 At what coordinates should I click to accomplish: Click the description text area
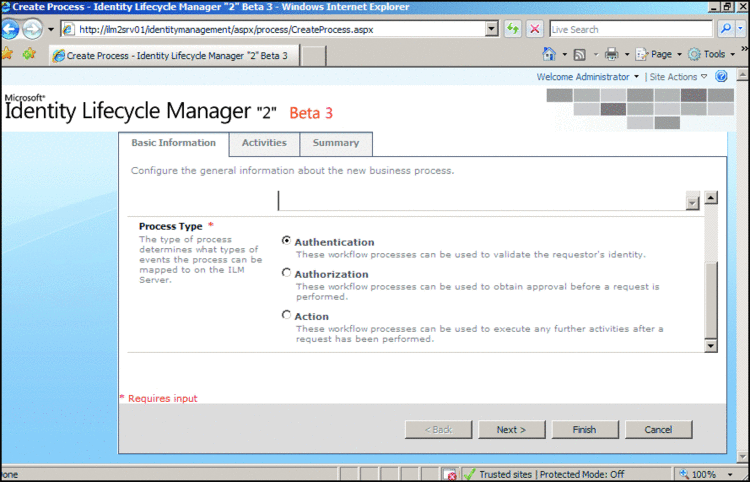point(482,200)
